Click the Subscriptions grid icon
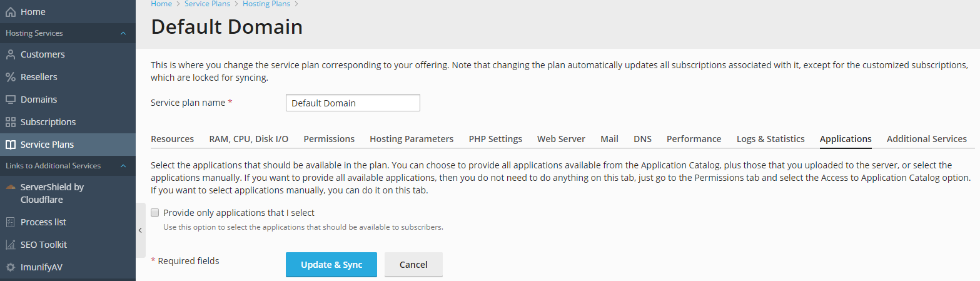 (x=11, y=122)
